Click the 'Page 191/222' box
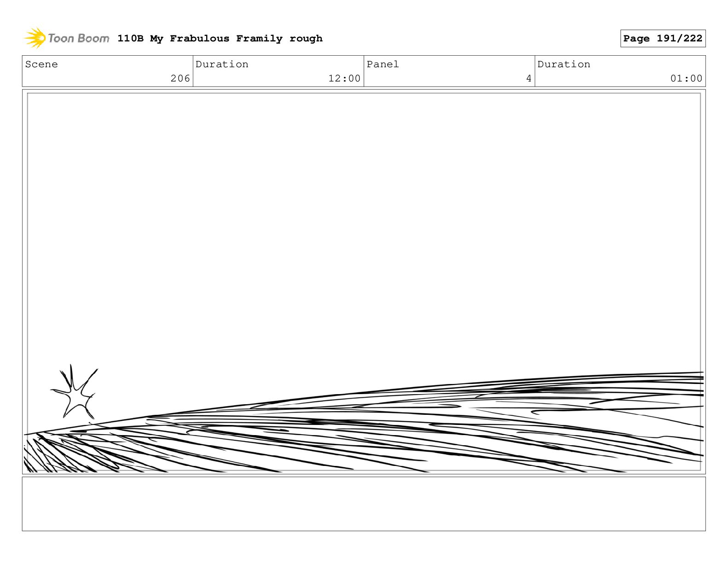This screenshot has height=564, width=728. 663,39
